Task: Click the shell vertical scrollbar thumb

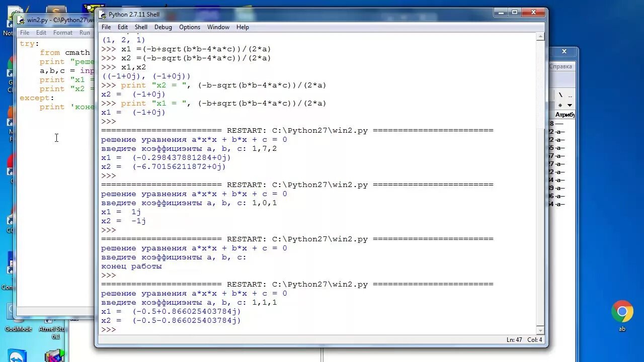Action: coord(540,226)
